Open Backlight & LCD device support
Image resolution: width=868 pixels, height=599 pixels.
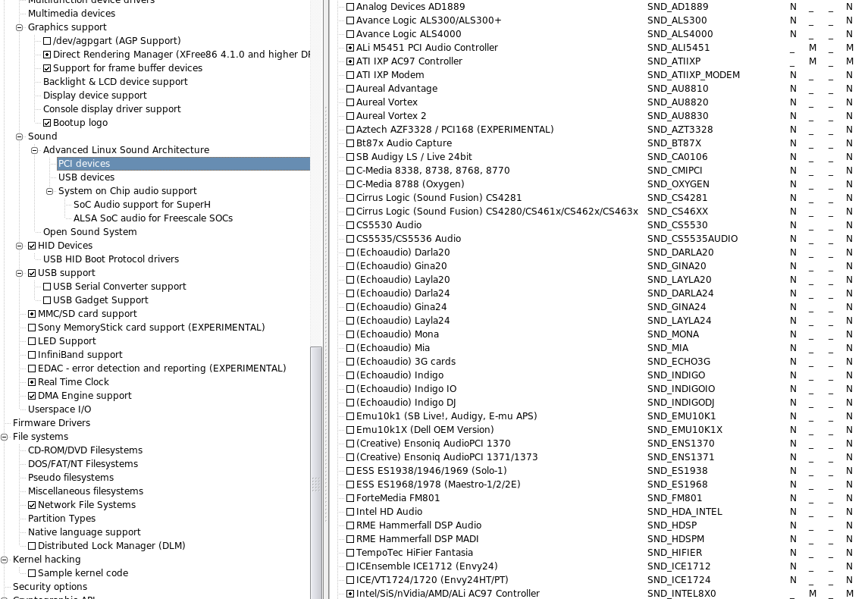click(115, 81)
